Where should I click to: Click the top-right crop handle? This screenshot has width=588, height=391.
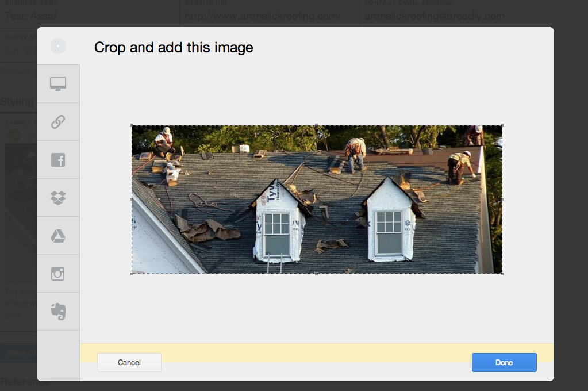pos(502,125)
